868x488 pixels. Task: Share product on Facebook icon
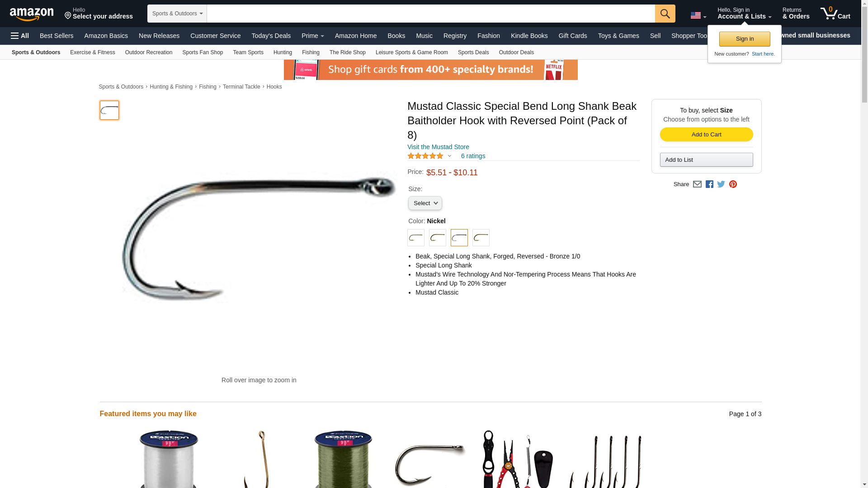tap(709, 184)
